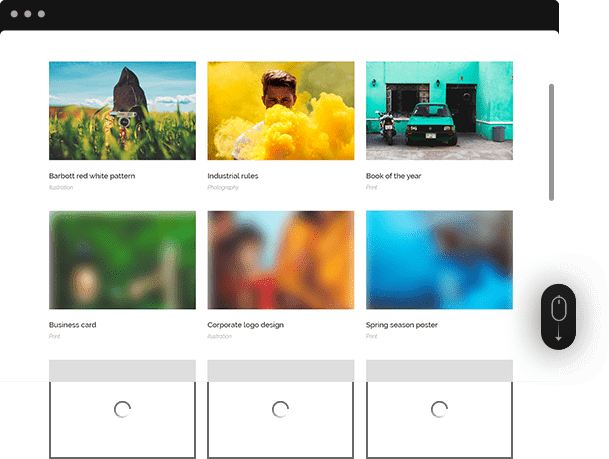Click the 'Business card' title
The image size is (609, 459).
pos(73,325)
